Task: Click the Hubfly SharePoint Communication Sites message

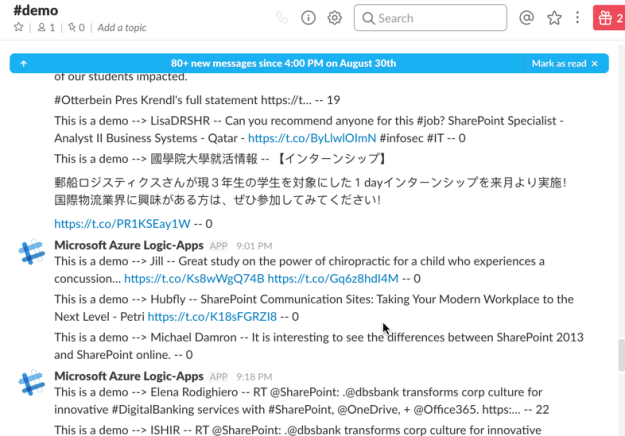Action: click(x=314, y=308)
